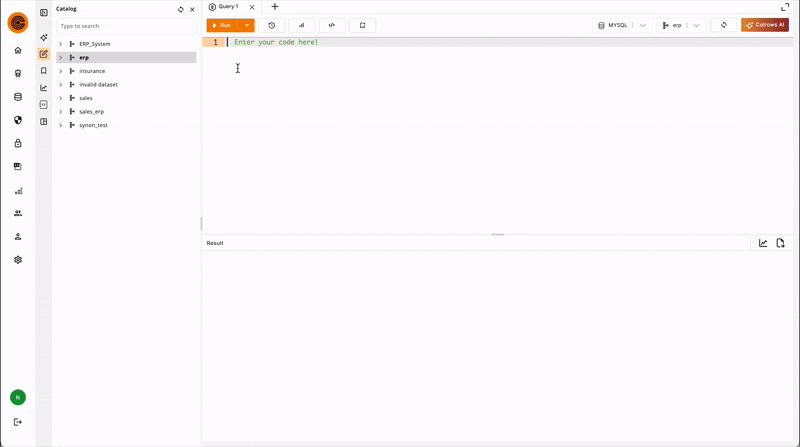
Task: Click the logout icon at sidebar bottom
Action: pos(18,422)
